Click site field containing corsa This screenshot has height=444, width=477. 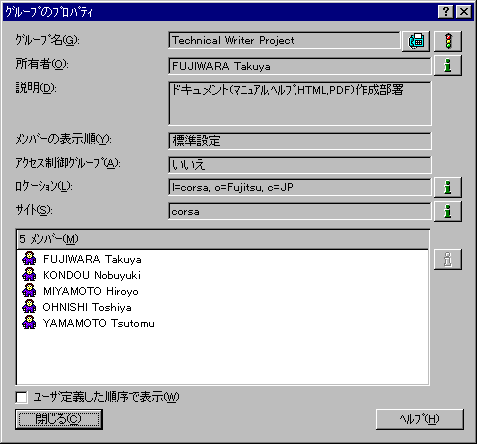300,211
